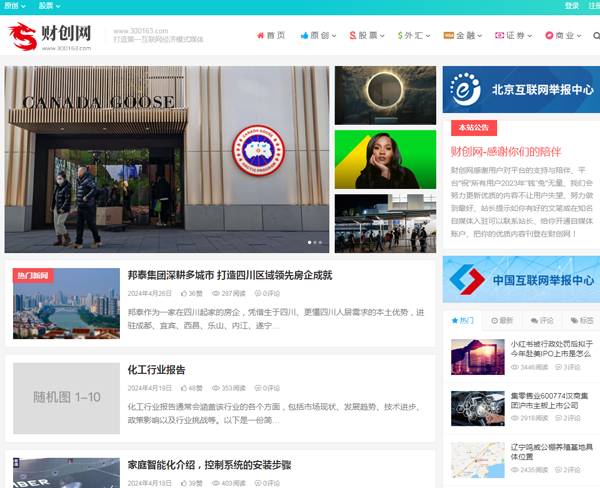The width and height of the screenshot is (600, 488).
Task: Open the search magnifier icon
Action: pos(596,36)
